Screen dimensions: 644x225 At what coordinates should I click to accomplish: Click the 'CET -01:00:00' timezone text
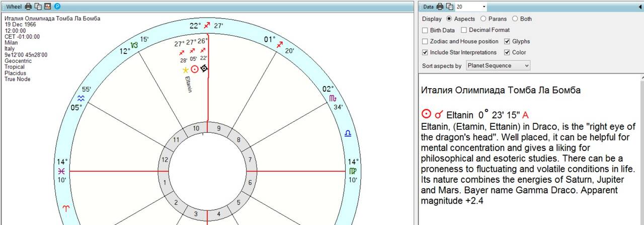(x=22, y=37)
